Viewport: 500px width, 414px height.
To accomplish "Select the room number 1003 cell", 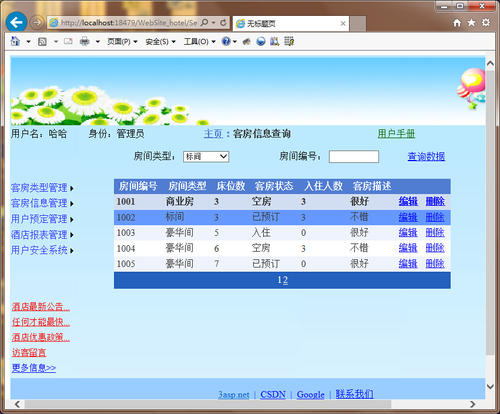I will click(x=126, y=233).
